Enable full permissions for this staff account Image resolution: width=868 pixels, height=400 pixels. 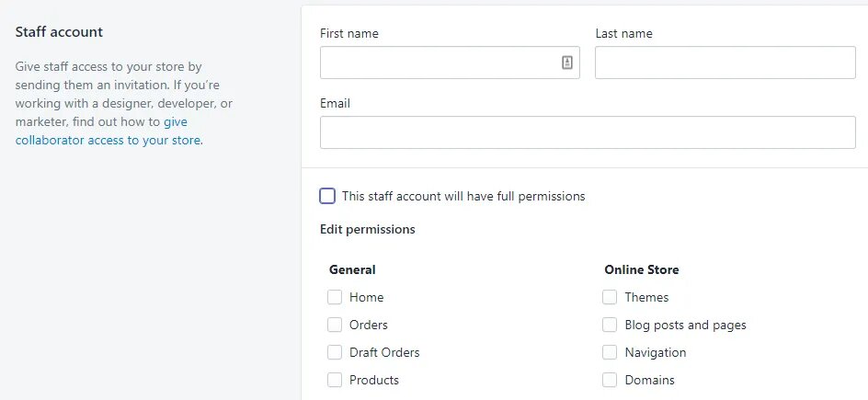(x=327, y=196)
